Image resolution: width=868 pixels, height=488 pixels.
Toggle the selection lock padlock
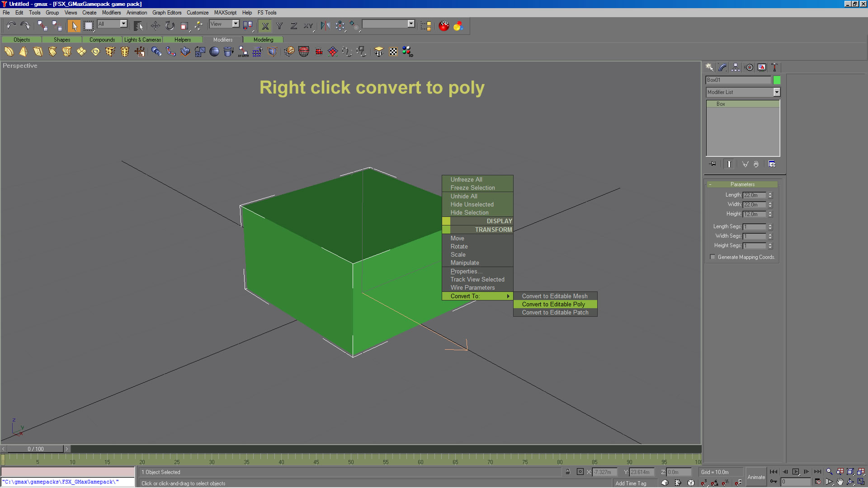pyautogui.click(x=568, y=472)
